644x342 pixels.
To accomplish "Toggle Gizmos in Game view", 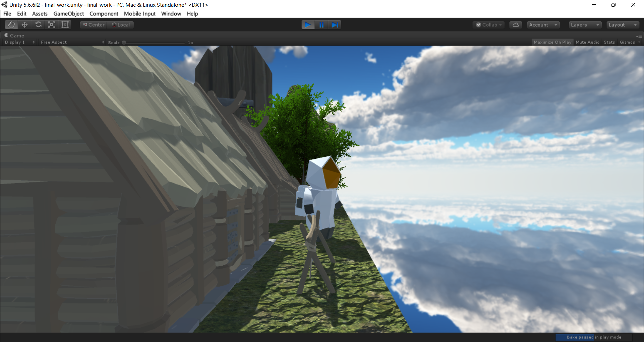I will [x=627, y=42].
